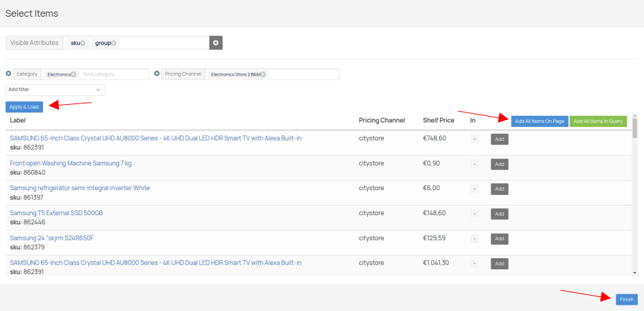Add the Samsung TV priced €1.041,30
644x311 pixels.
tap(500, 264)
